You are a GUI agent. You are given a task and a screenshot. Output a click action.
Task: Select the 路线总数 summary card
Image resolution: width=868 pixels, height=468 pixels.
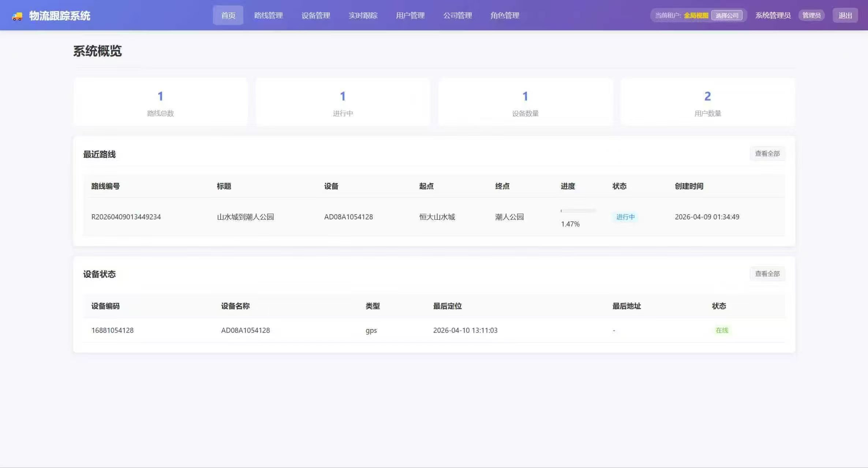(x=160, y=102)
